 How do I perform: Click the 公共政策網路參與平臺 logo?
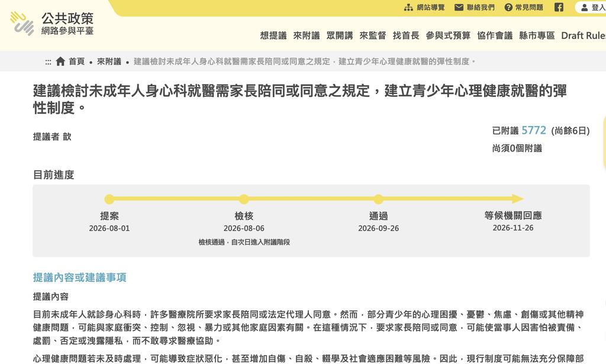(52, 24)
